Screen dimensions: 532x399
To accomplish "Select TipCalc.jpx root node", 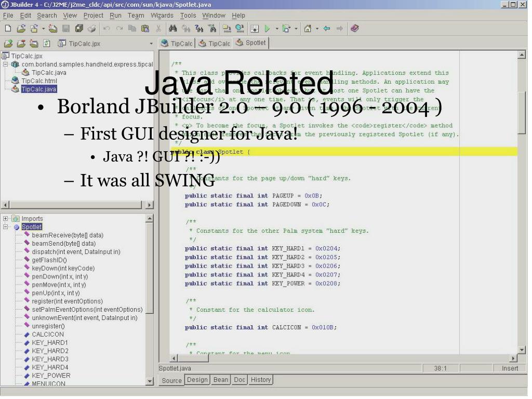I will (27, 56).
